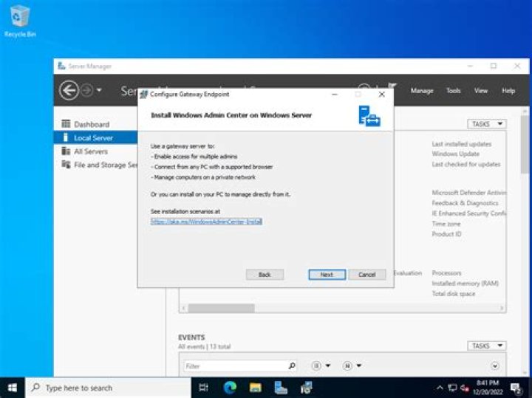532x398 pixels.
Task: Open the Events TASKS dropdown
Action: tap(486, 346)
